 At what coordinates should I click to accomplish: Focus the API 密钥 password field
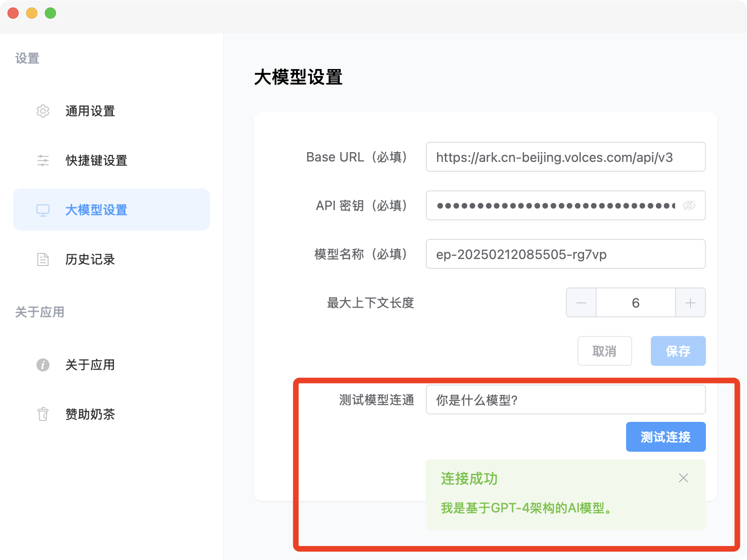click(565, 205)
